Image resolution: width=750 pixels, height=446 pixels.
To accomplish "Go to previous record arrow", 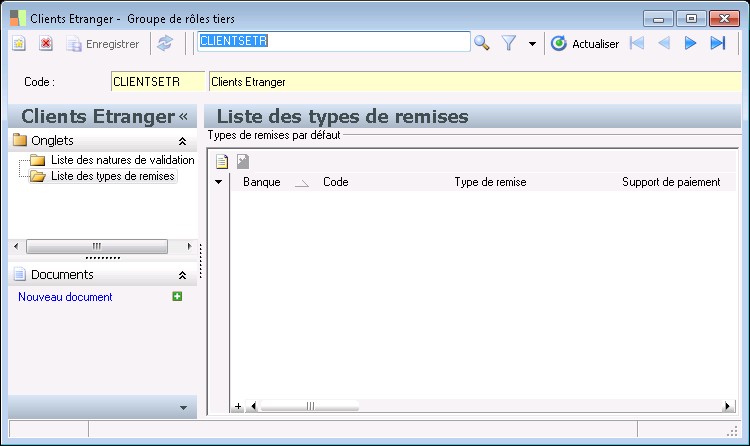I will click(x=664, y=44).
